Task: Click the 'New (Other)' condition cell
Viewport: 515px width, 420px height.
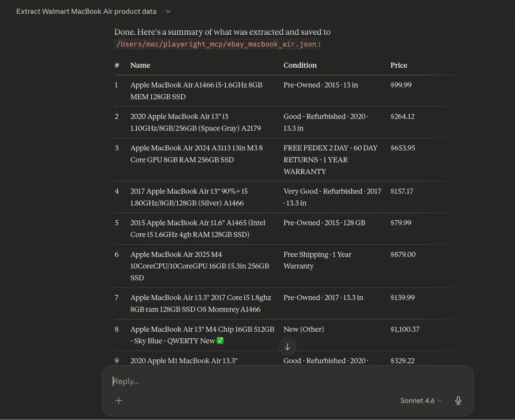Action: (x=303, y=329)
